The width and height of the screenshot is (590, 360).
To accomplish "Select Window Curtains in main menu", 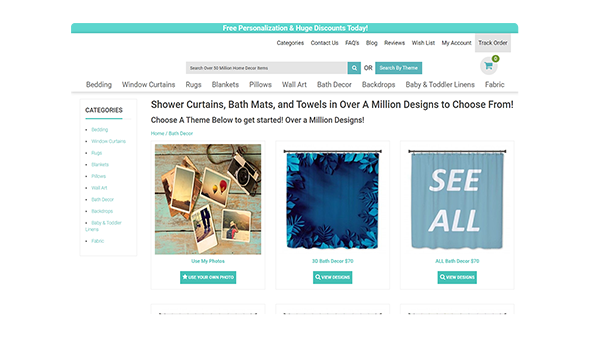I will [148, 85].
